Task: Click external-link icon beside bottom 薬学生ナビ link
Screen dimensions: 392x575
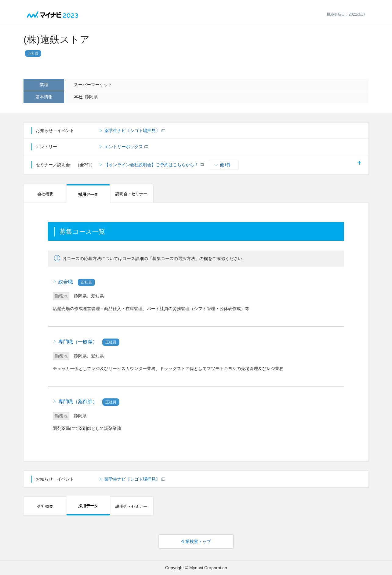Action: (x=163, y=479)
